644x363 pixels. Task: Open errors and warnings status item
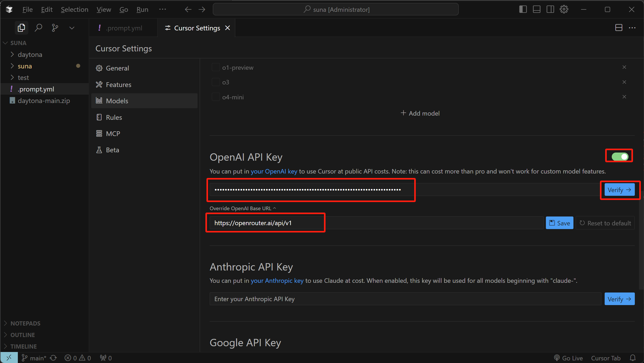click(78, 358)
